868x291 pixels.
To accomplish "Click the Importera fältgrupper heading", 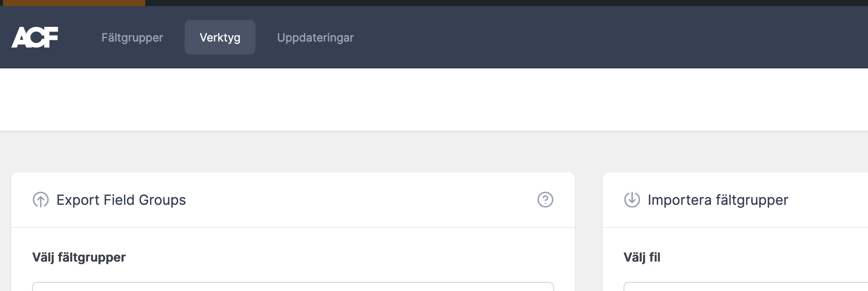I will [718, 200].
